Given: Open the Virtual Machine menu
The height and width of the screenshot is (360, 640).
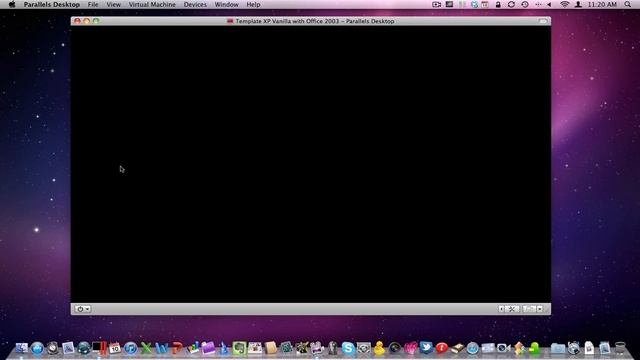Looking at the screenshot, I should [152, 4].
